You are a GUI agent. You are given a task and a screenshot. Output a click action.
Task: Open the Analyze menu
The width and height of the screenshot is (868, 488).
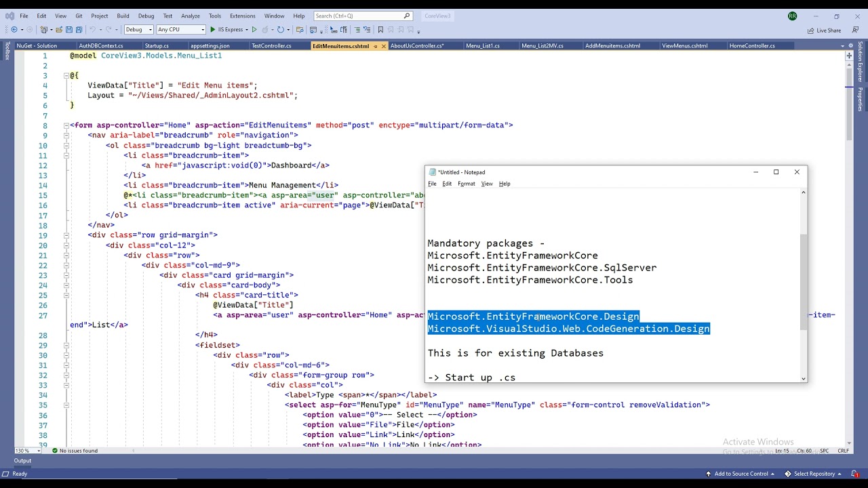(x=191, y=16)
